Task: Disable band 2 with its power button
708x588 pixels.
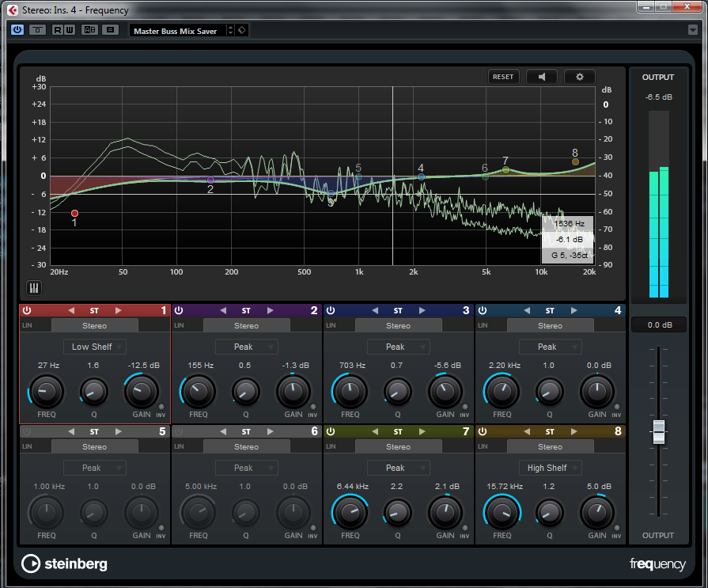Action: click(x=179, y=310)
